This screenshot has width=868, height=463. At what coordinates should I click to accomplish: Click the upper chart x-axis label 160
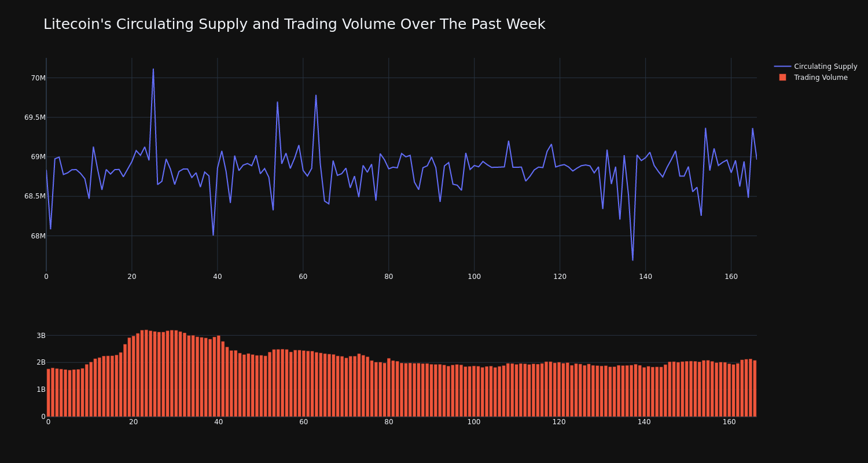coord(731,277)
